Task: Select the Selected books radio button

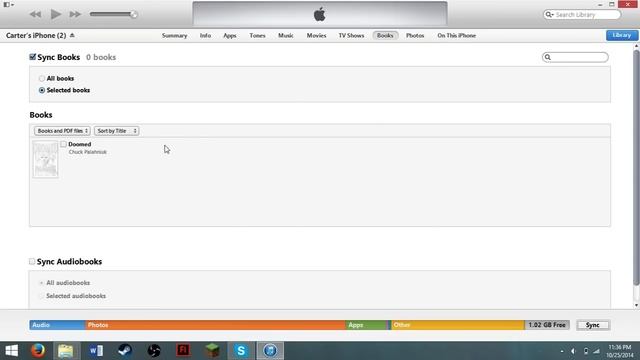Action: [x=42, y=90]
